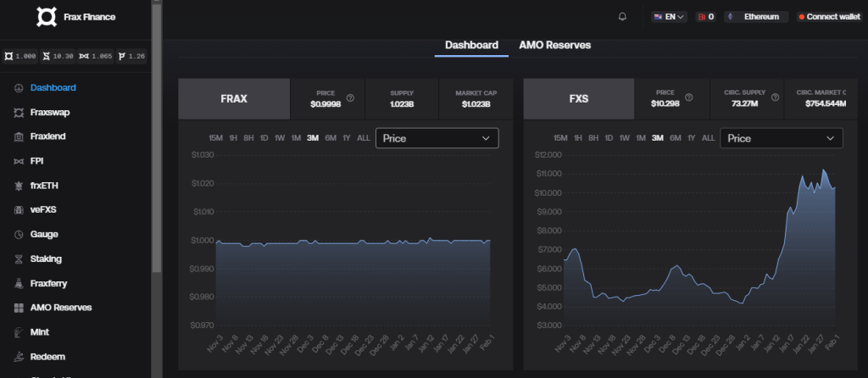Click the Mint sidebar icon
Viewport: 868px width, 378px height.
(19, 332)
